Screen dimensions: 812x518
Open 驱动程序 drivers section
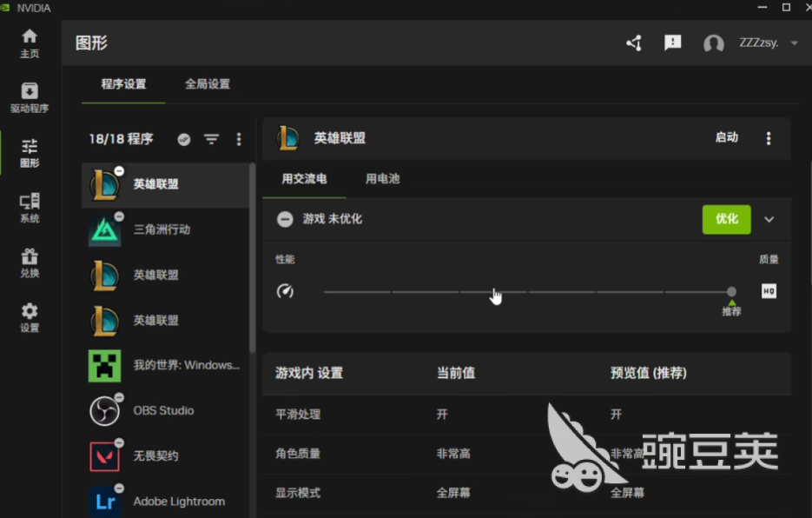30,97
